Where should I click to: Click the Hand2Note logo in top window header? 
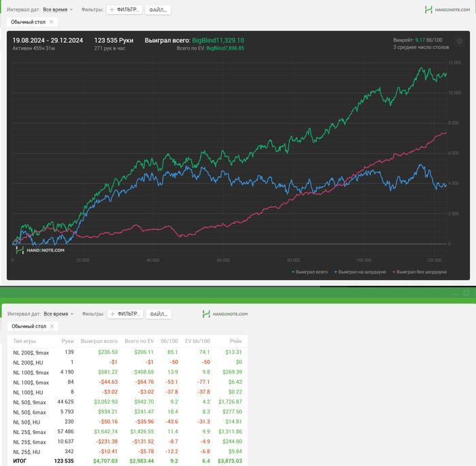(447, 10)
